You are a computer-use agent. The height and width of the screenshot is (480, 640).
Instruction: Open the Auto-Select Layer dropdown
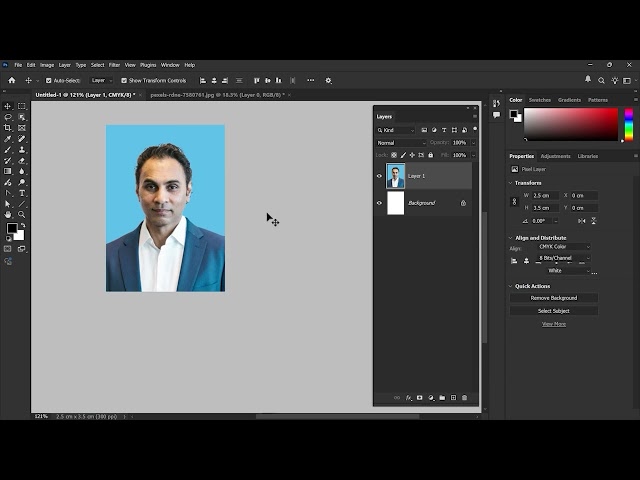101,80
